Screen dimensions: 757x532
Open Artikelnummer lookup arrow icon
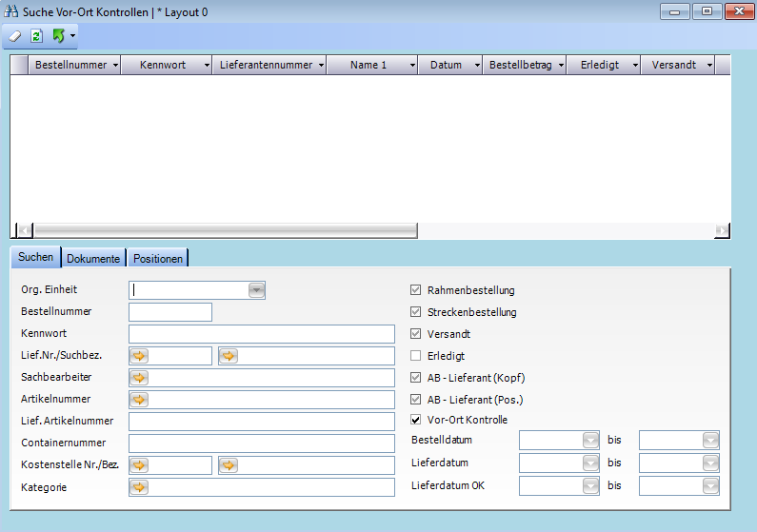coord(140,400)
